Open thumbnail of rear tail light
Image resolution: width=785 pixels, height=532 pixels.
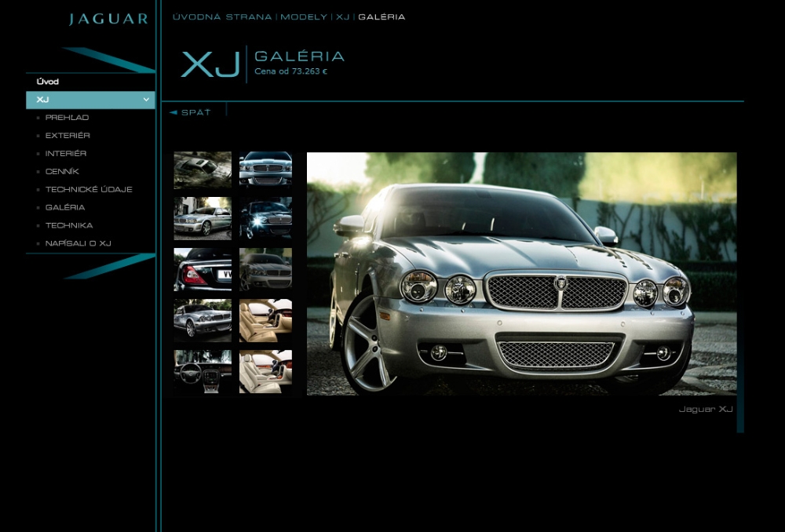(203, 270)
